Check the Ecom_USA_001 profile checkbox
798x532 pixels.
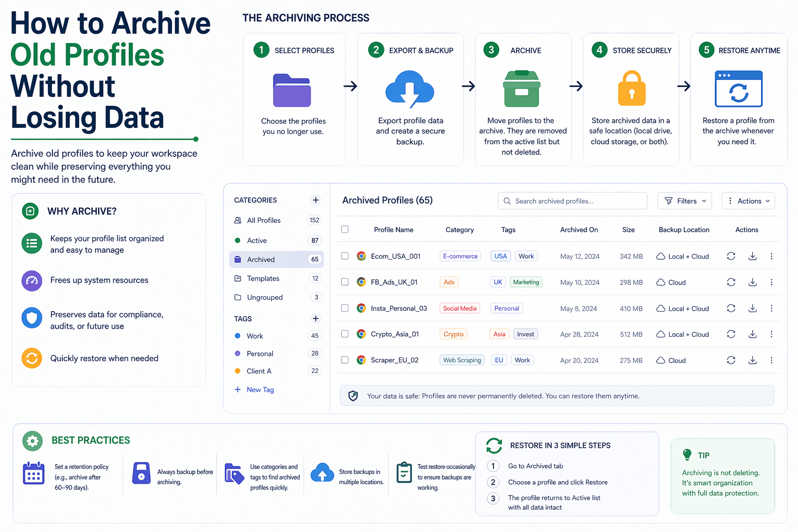pyautogui.click(x=345, y=256)
